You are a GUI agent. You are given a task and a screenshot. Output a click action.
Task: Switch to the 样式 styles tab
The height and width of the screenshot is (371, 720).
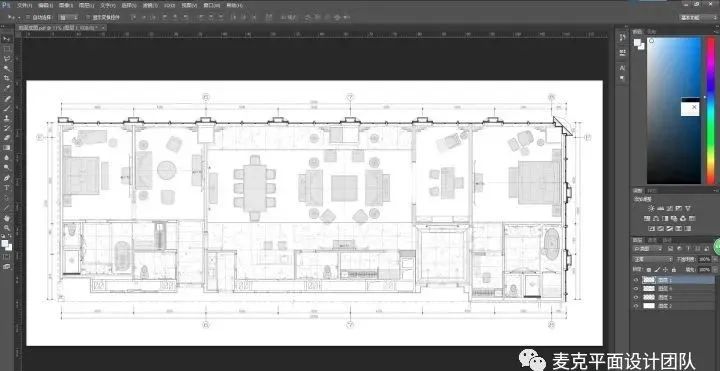(x=652, y=190)
